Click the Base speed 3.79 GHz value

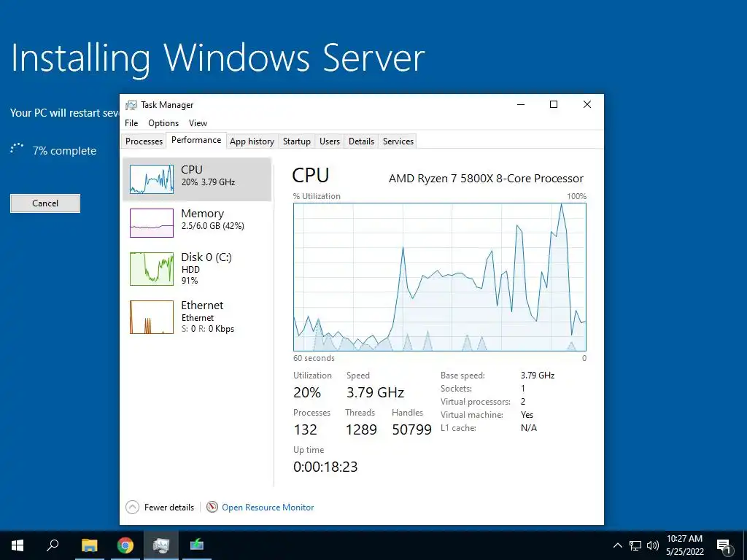pyautogui.click(x=538, y=376)
